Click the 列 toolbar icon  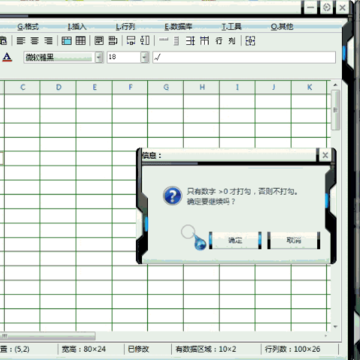point(232,41)
